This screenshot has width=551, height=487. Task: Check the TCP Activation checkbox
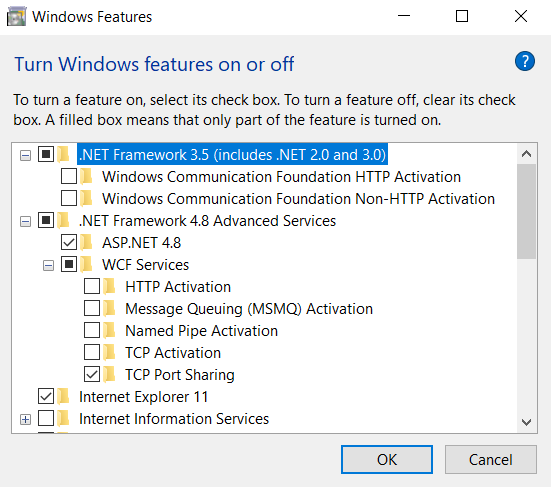(92, 352)
